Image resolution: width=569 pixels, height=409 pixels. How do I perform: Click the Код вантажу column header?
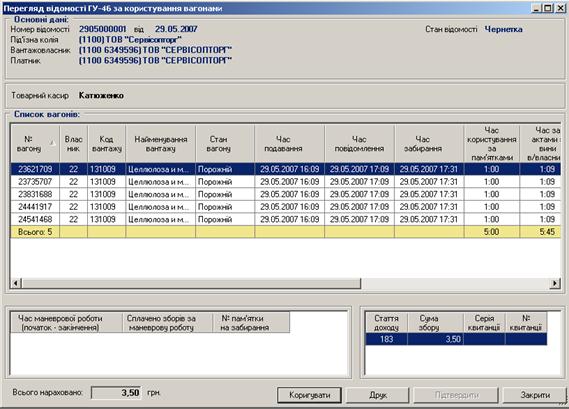click(107, 144)
